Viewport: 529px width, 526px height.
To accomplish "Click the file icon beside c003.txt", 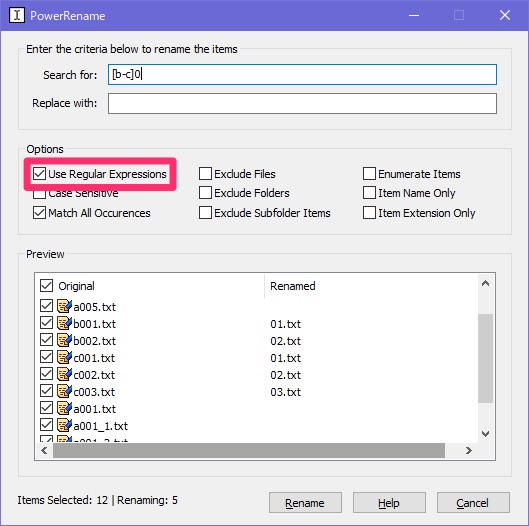I will click(x=64, y=391).
